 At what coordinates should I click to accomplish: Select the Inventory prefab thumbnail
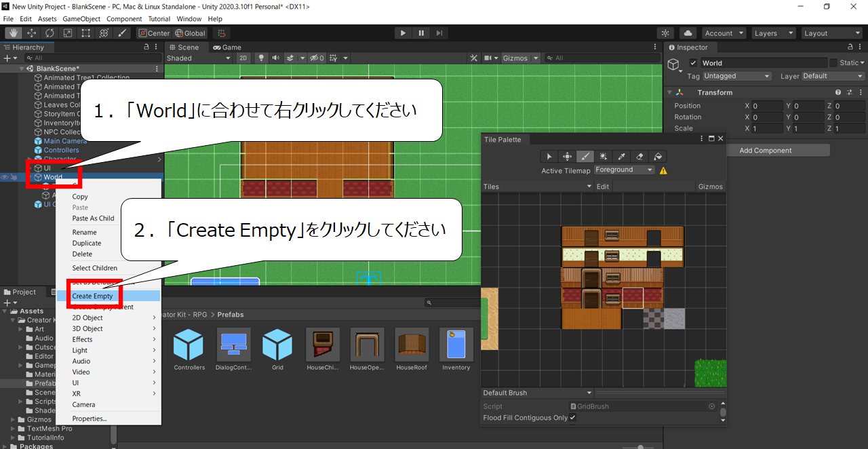(456, 346)
